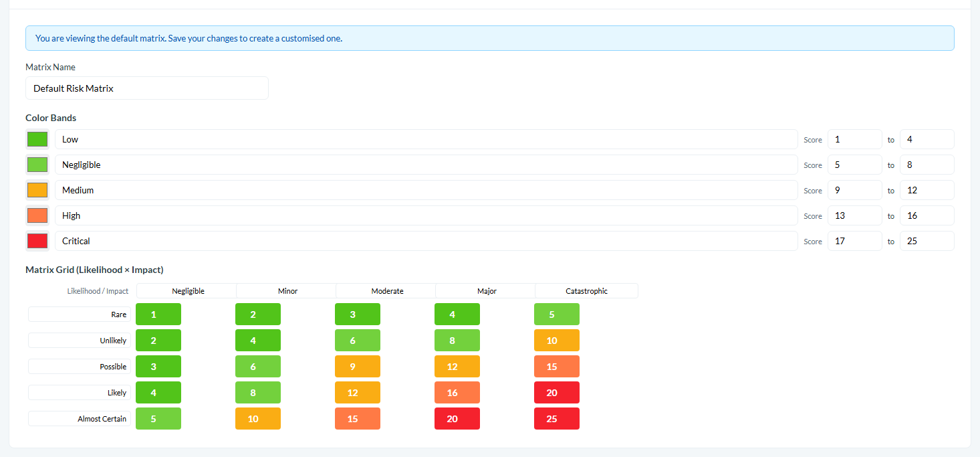Click the High band minimum score 13
Image resolution: width=980 pixels, height=457 pixels.
coord(855,215)
